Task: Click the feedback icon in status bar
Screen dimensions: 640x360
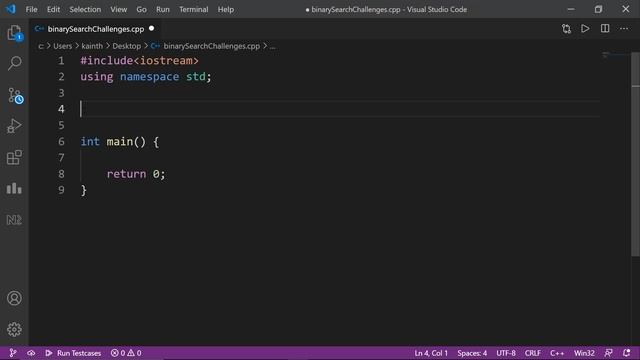Action: point(608,353)
